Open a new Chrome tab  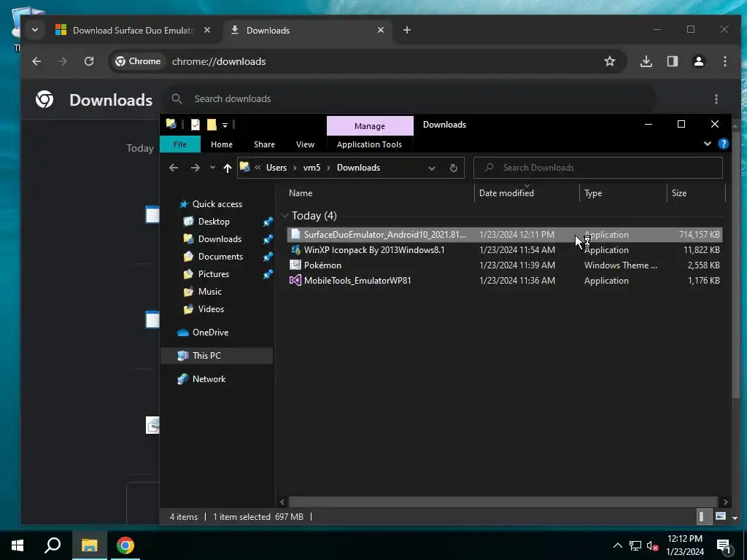407,30
